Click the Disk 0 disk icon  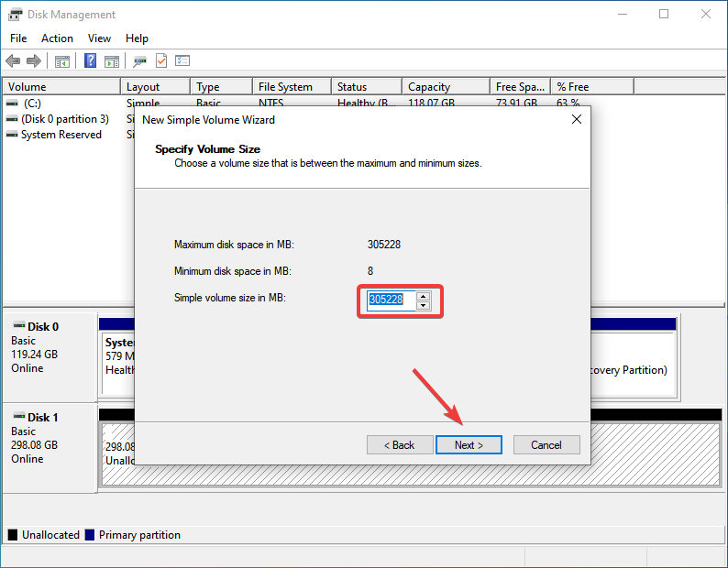point(19,324)
